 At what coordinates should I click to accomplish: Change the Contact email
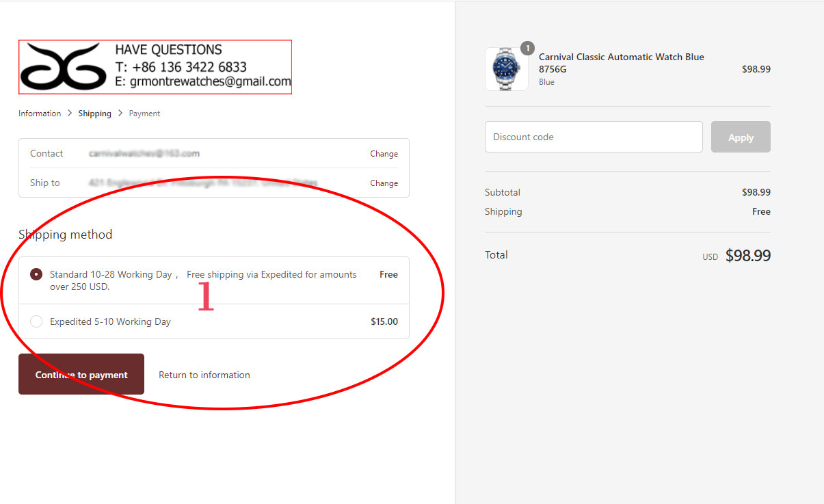click(384, 154)
